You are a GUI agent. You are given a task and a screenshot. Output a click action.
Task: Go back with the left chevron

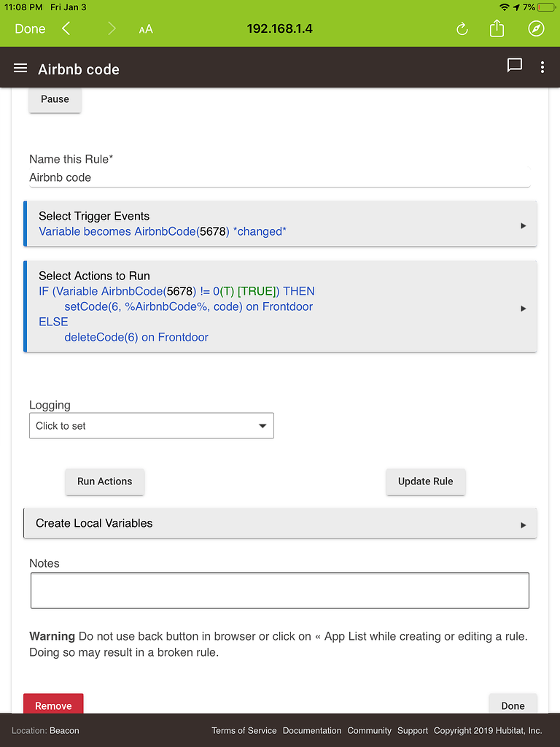point(66,28)
